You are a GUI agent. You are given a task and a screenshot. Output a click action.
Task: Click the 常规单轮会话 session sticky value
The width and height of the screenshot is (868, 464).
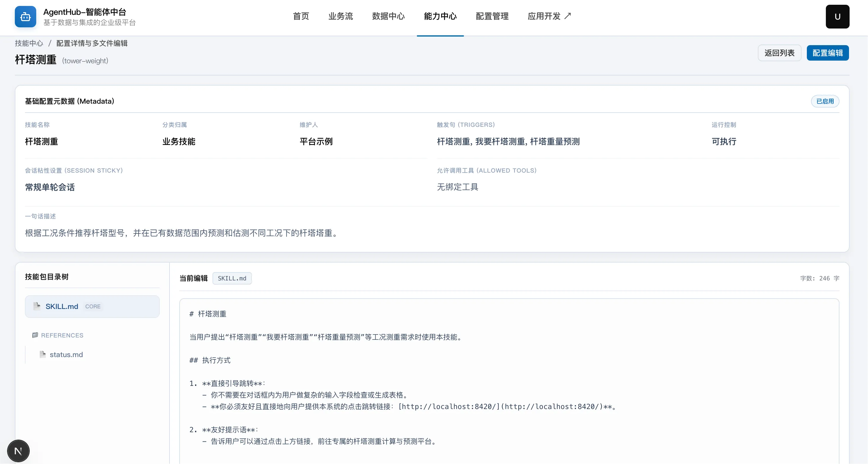click(50, 187)
